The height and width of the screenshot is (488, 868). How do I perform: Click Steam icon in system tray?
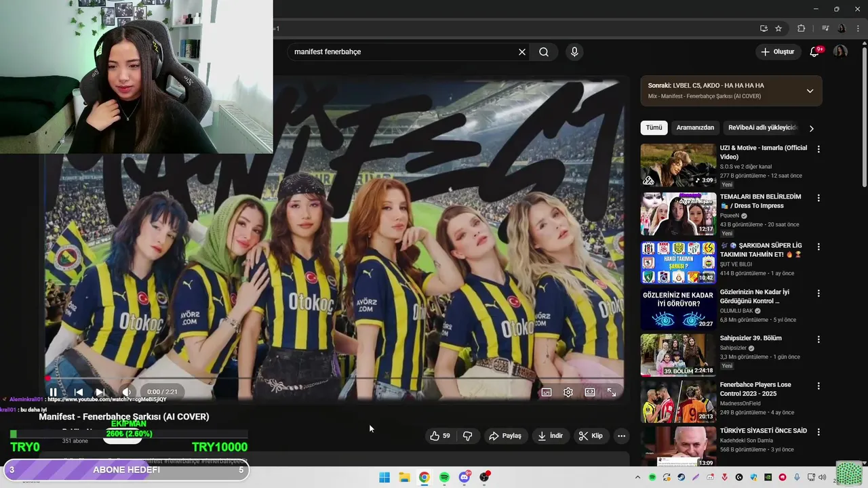tap(681, 477)
